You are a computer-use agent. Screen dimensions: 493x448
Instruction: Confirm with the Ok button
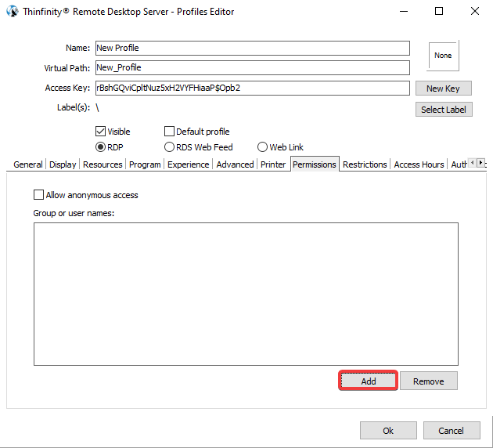388,431
